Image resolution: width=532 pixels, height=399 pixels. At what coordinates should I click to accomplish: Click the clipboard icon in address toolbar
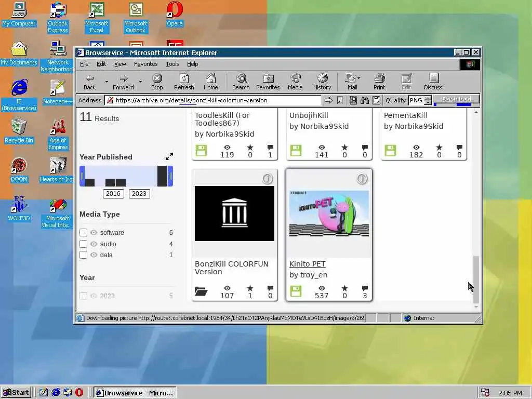(376, 100)
